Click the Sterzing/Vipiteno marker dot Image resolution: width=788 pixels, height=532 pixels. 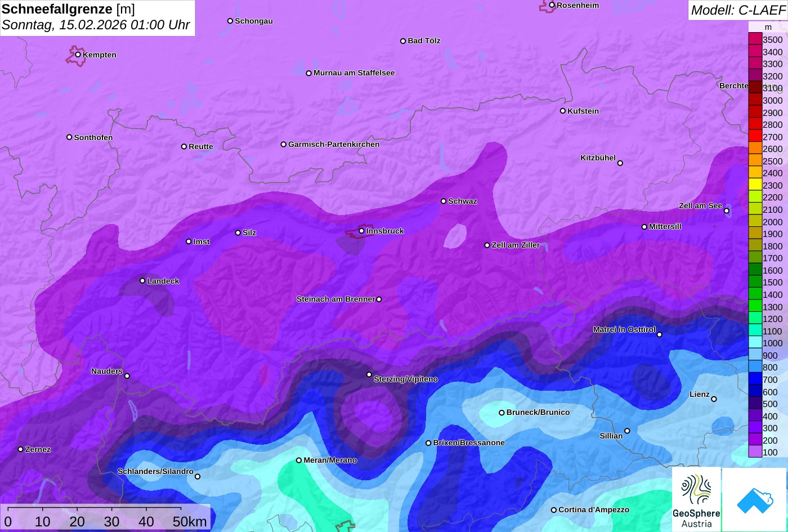[369, 374]
